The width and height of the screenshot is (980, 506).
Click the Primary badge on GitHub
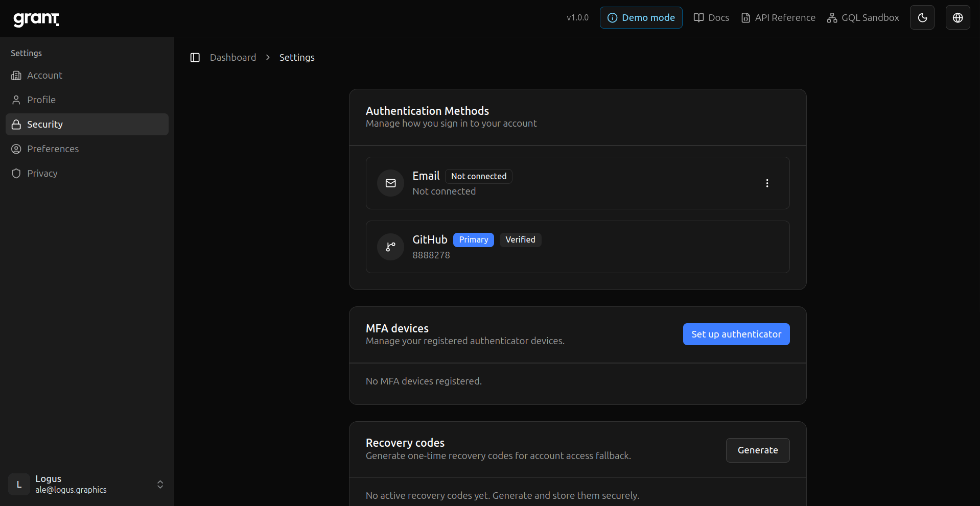coord(474,240)
